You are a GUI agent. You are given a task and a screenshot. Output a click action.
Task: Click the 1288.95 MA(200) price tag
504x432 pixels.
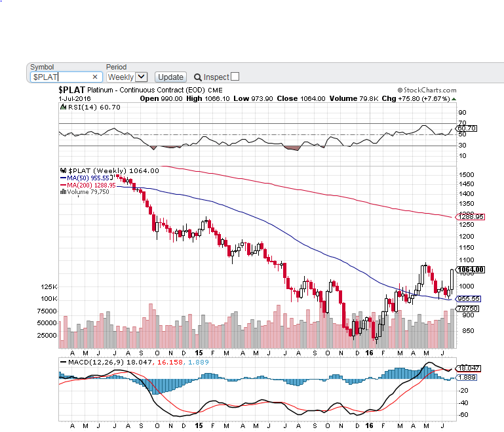tap(471, 217)
